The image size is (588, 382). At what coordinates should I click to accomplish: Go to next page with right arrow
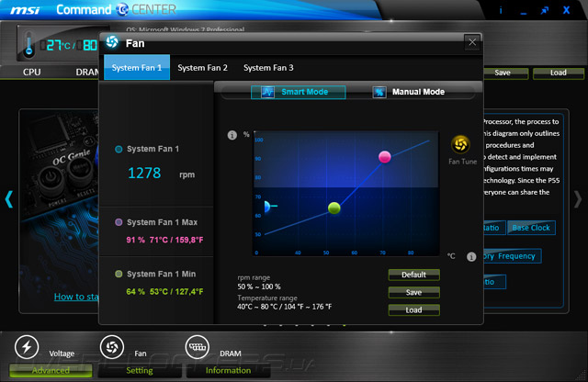(x=578, y=199)
